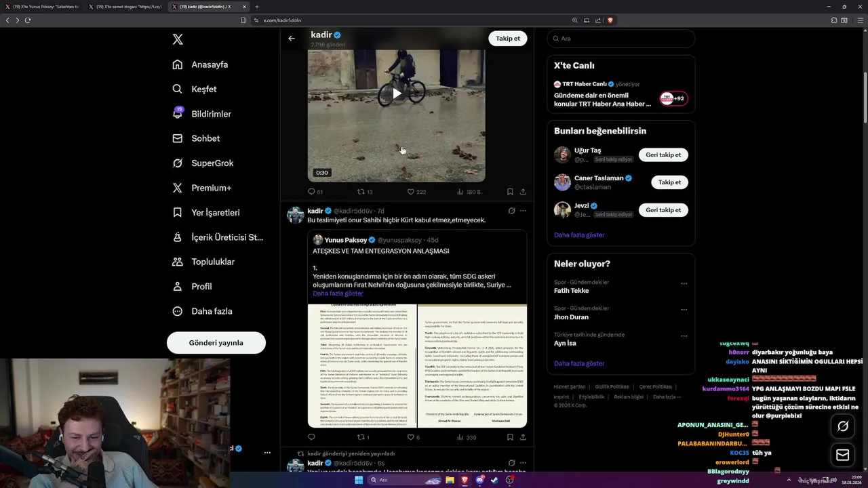This screenshot has width=868, height=488.
Task: Open Sohbet messages
Action: [x=196, y=138]
